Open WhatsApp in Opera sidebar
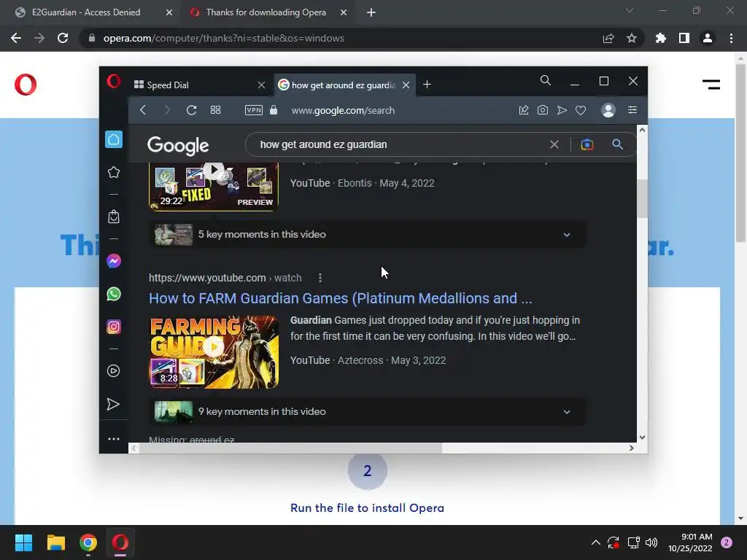The width and height of the screenshot is (747, 560). tap(113, 294)
